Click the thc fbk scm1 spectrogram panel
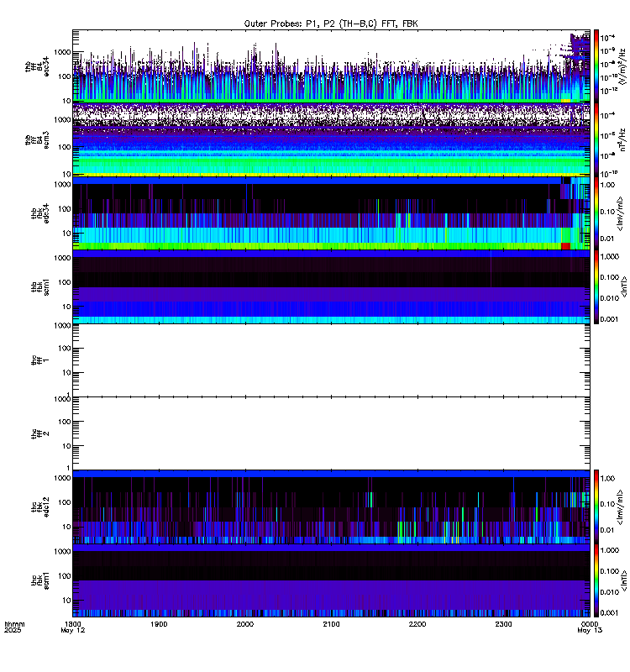 click(x=331, y=580)
